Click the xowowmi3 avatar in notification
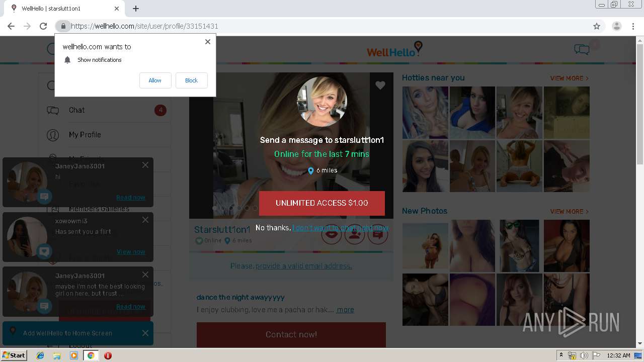Viewport: 644px width, 362px height. 27,236
